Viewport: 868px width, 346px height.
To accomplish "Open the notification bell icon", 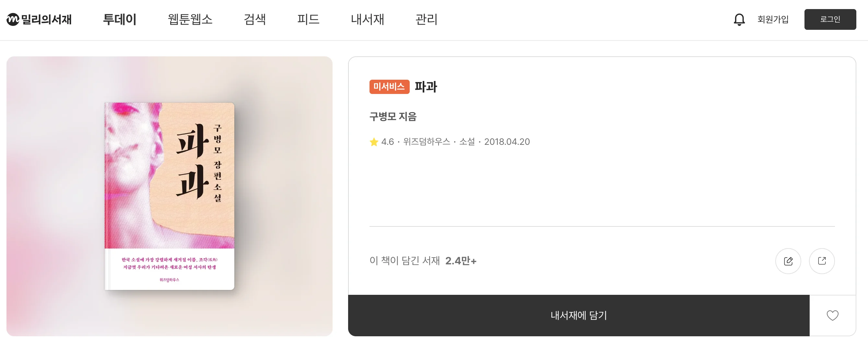I will click(x=739, y=19).
